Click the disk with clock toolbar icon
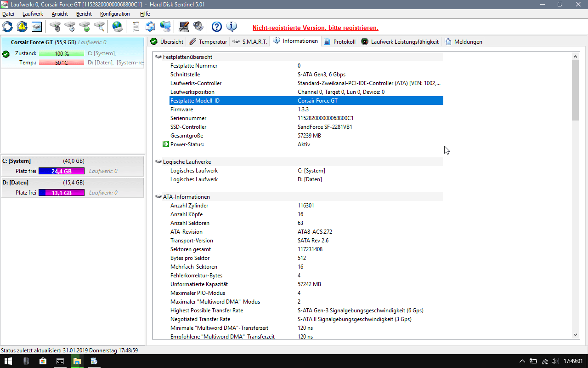The width and height of the screenshot is (588, 368). [x=70, y=27]
